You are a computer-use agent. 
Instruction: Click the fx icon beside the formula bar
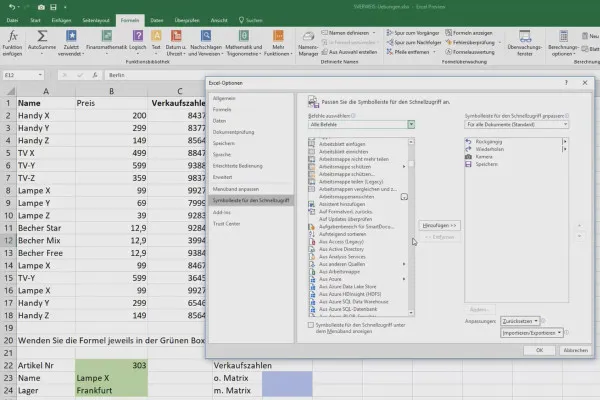pyautogui.click(x=95, y=75)
